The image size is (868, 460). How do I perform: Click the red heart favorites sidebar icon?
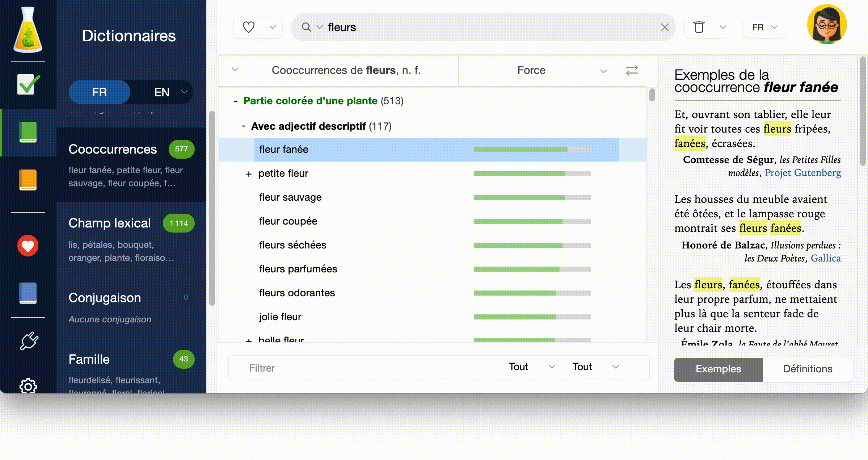point(28,246)
